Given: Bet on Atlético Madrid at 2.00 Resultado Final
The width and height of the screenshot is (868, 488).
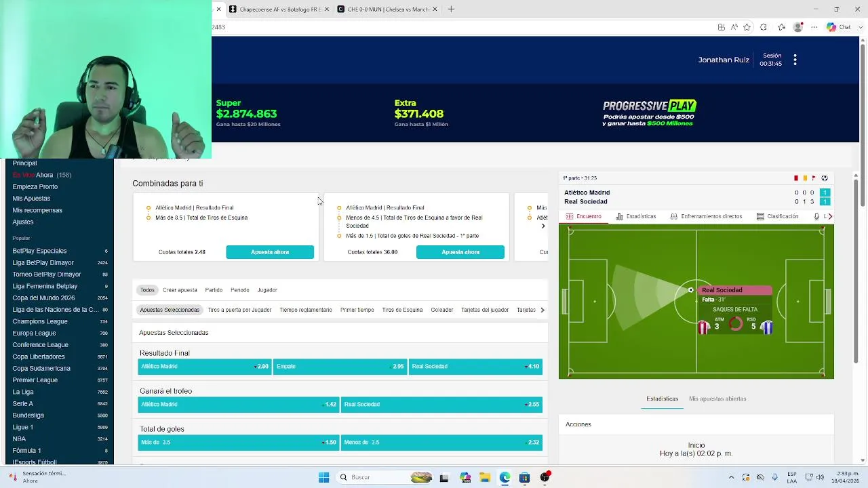Looking at the screenshot, I should 205,367.
